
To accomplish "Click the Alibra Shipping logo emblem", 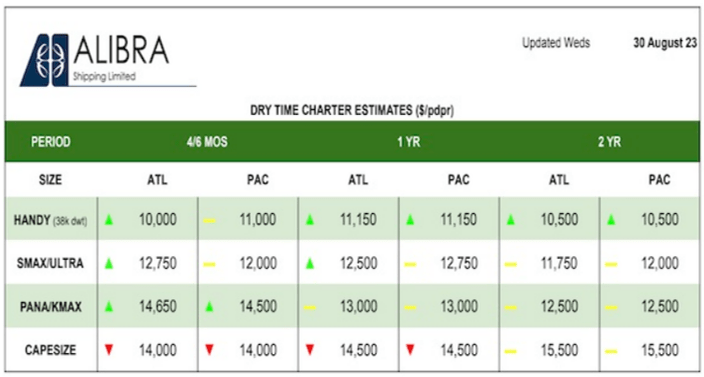I will [x=44, y=60].
